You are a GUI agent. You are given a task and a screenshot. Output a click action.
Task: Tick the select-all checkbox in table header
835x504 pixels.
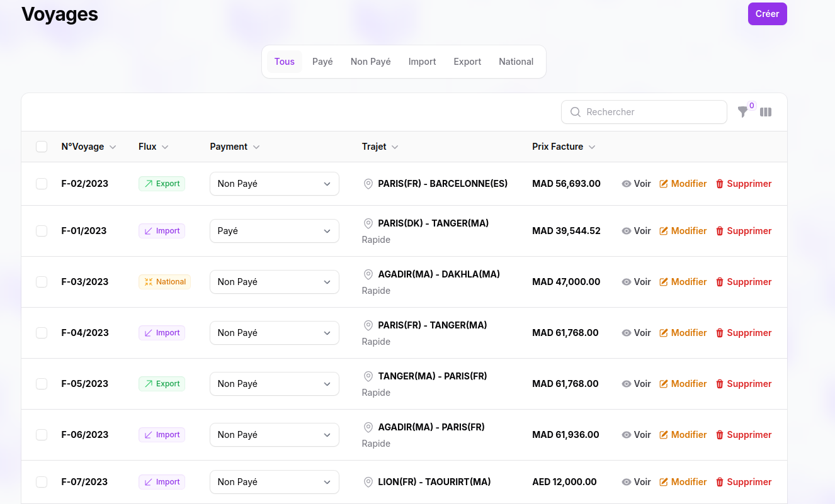coord(42,147)
